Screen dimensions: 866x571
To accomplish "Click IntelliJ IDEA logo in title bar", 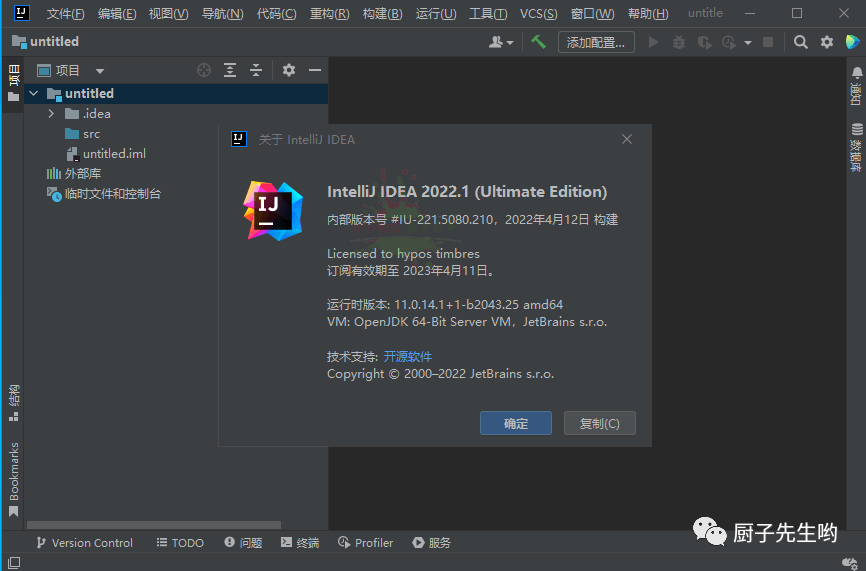I will point(22,13).
